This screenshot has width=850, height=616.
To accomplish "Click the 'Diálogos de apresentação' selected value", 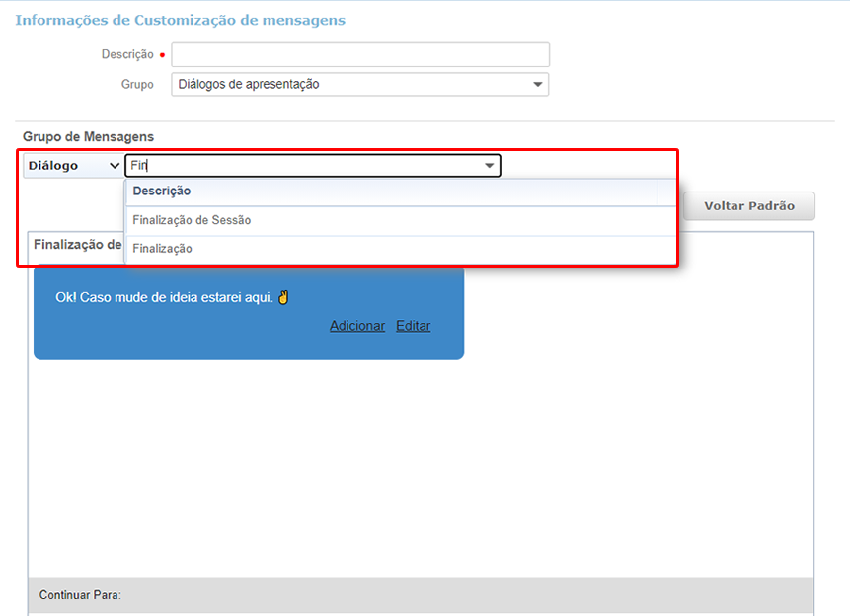I will (x=249, y=85).
